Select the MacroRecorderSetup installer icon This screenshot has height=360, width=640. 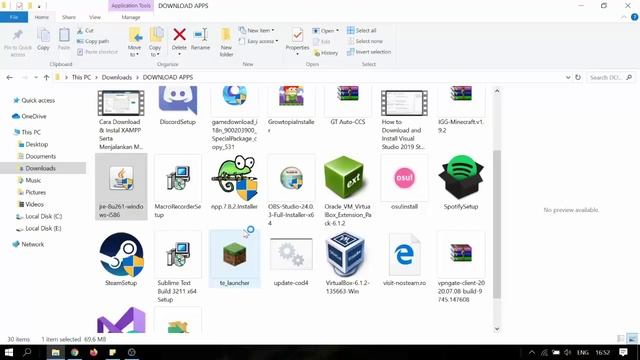178,178
